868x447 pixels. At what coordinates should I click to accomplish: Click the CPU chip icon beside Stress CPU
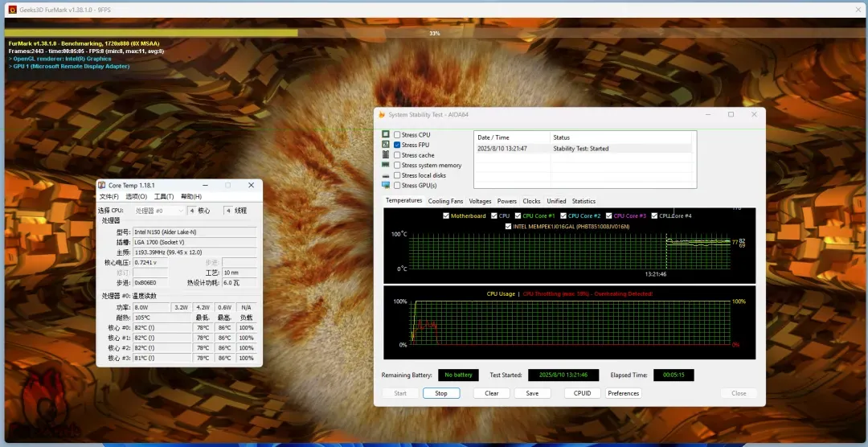(386, 135)
